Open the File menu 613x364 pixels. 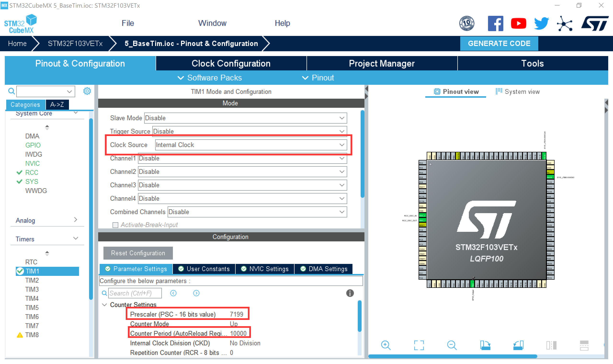(x=128, y=23)
